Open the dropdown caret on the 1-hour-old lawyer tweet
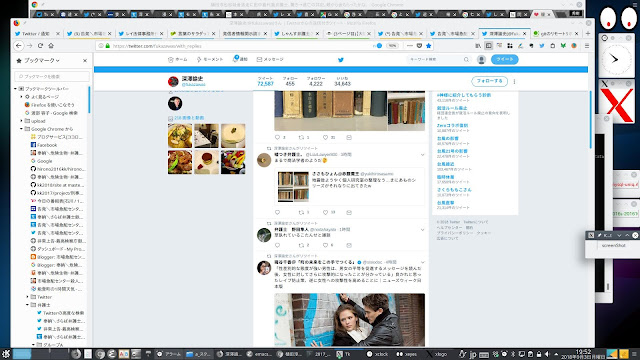The image size is (640, 360). pos(422,230)
